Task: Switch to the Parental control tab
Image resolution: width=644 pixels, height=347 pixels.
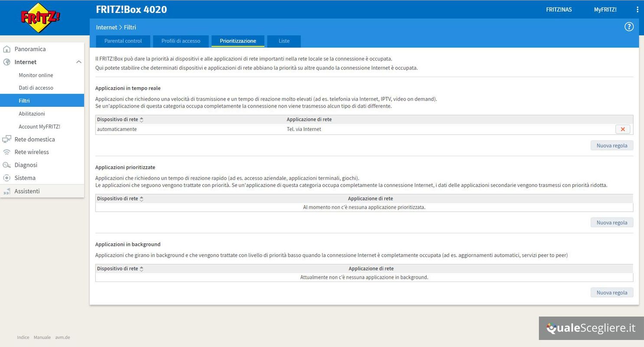Action: 123,41
